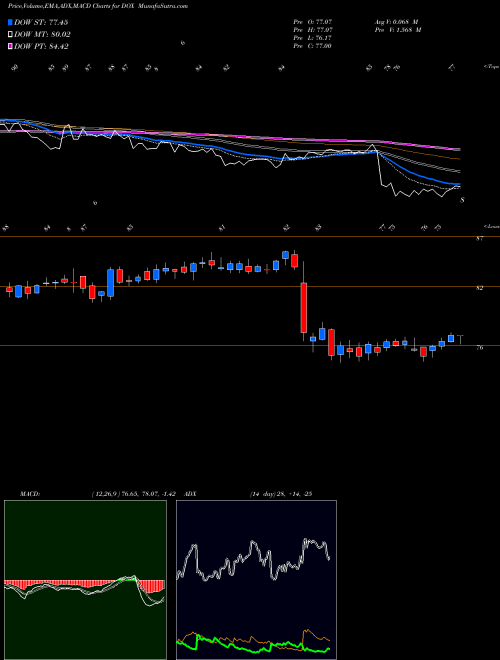This screenshot has height=660, width=500.
Task: Open the green MACD indicator chart
Action: click(x=85, y=580)
